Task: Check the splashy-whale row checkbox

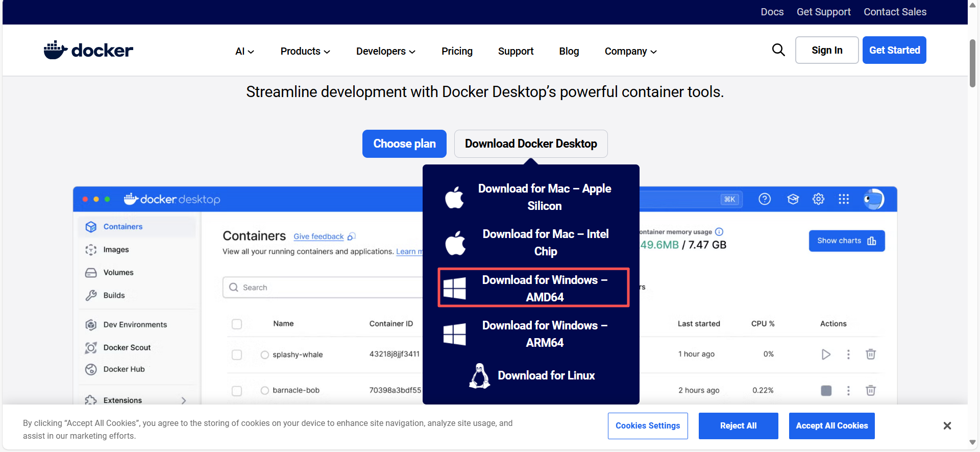Action: (x=237, y=354)
